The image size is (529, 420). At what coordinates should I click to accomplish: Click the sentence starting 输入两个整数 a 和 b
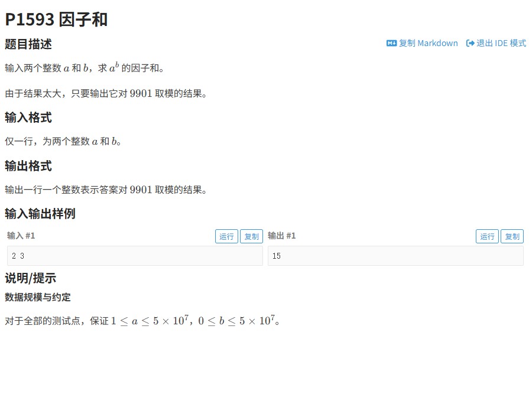coord(85,68)
